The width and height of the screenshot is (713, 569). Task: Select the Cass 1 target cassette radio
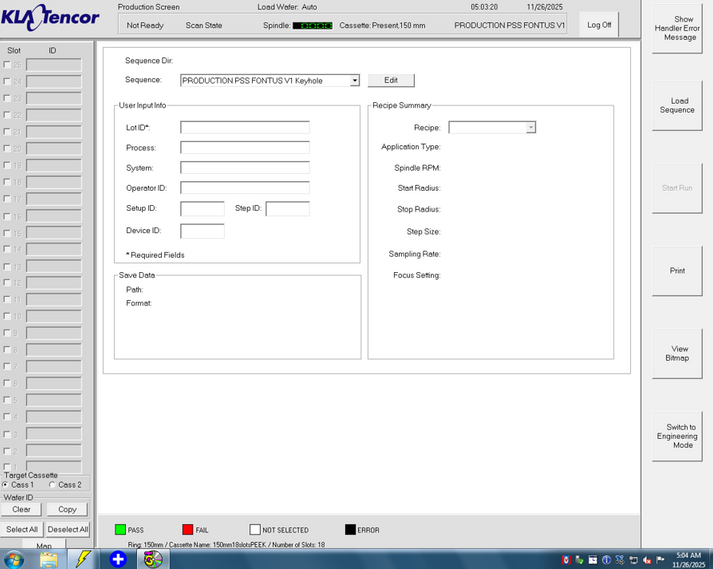[5, 485]
